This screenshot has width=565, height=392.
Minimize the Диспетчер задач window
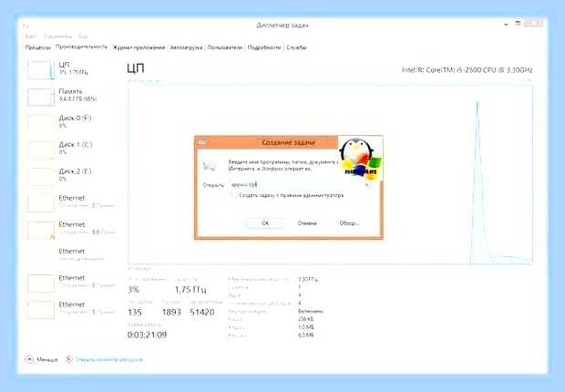(507, 25)
